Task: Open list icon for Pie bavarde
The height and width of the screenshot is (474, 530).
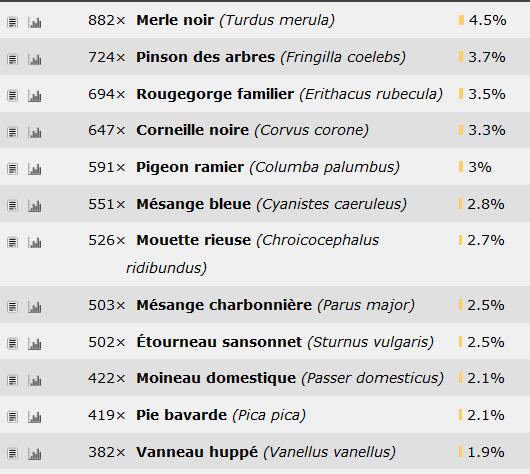Action: pos(13,417)
